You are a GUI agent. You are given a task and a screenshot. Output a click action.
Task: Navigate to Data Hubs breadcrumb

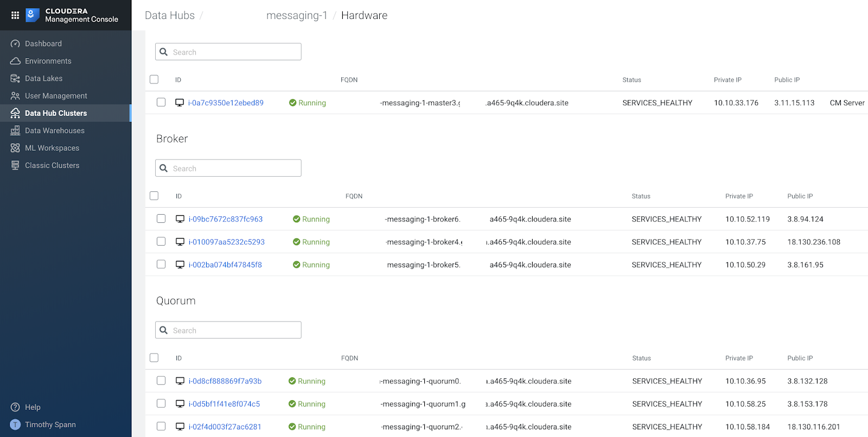170,15
